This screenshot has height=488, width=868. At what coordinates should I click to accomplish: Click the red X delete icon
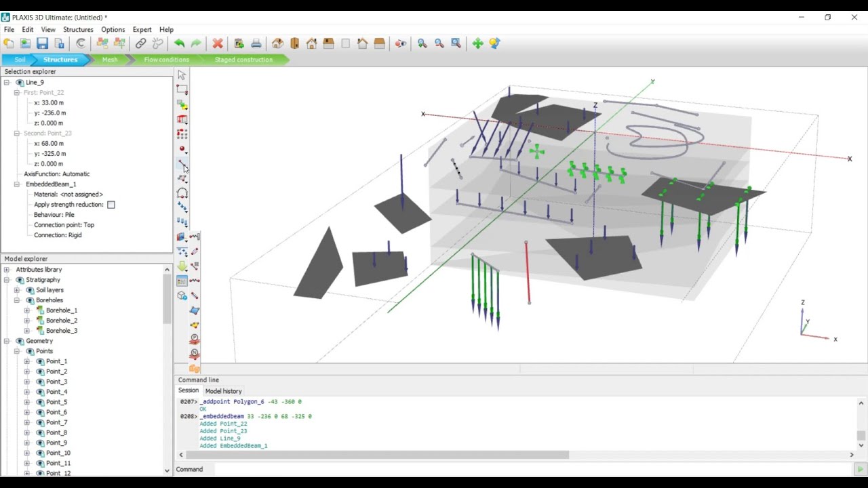pyautogui.click(x=218, y=43)
